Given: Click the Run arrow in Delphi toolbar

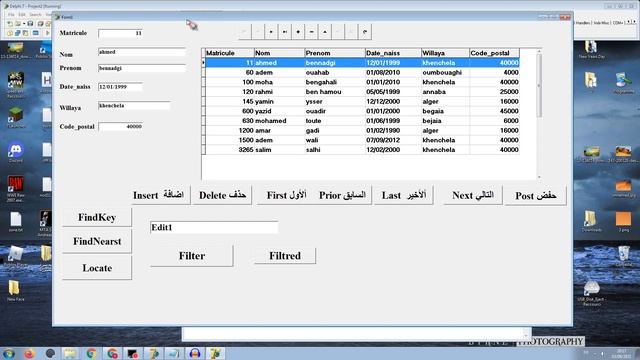Looking at the screenshot, I should tap(47, 33).
